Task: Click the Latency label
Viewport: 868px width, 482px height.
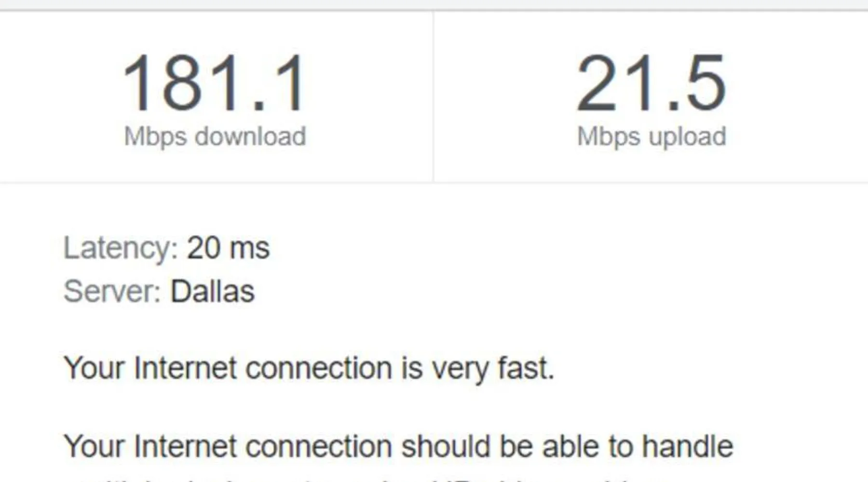Action: tap(121, 249)
